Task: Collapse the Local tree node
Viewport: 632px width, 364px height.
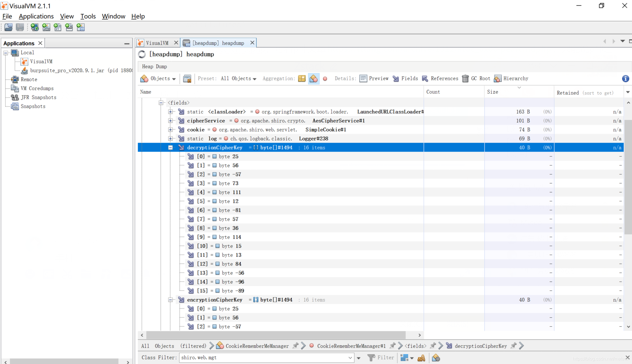Action: point(5,53)
